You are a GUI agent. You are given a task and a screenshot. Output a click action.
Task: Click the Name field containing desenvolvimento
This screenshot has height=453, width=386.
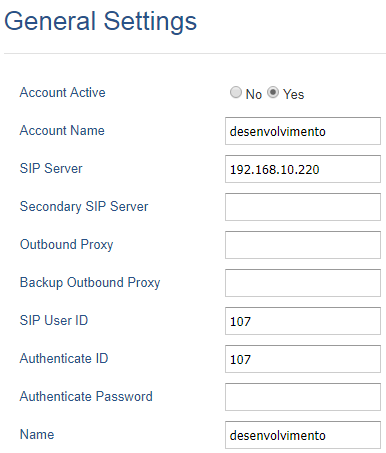[303, 435]
